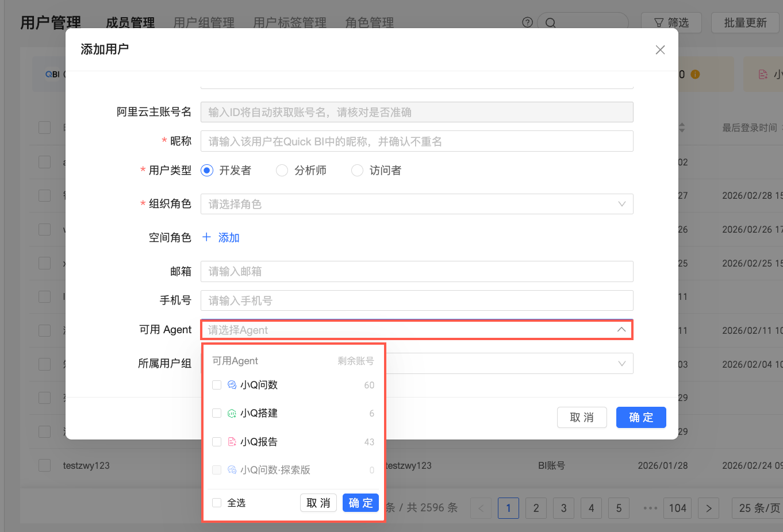Focus the 邮箱 email input field
783x532 pixels.
coord(417,271)
